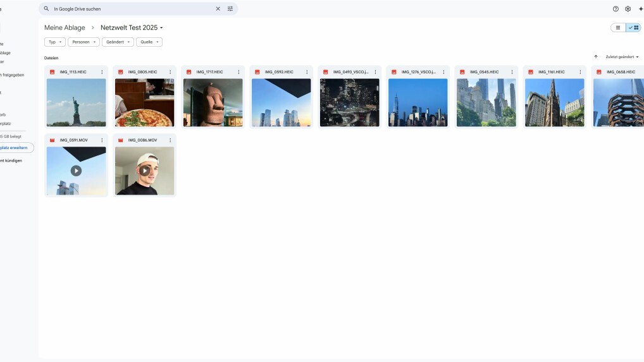Open more options for IMG_0591.MOV
Screen dimensions: 644x362
click(102, 140)
